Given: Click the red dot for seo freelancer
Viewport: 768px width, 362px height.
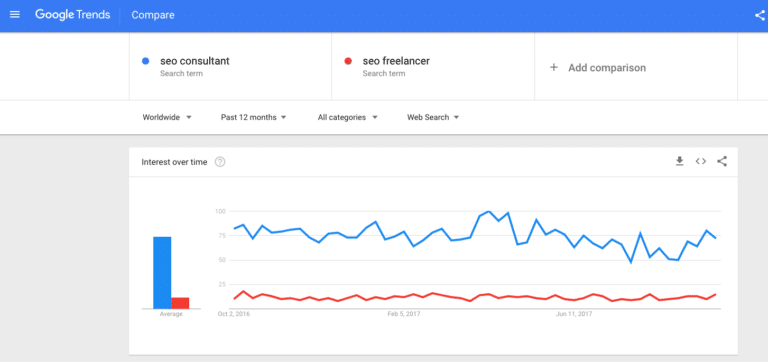Looking at the screenshot, I should pos(348,61).
